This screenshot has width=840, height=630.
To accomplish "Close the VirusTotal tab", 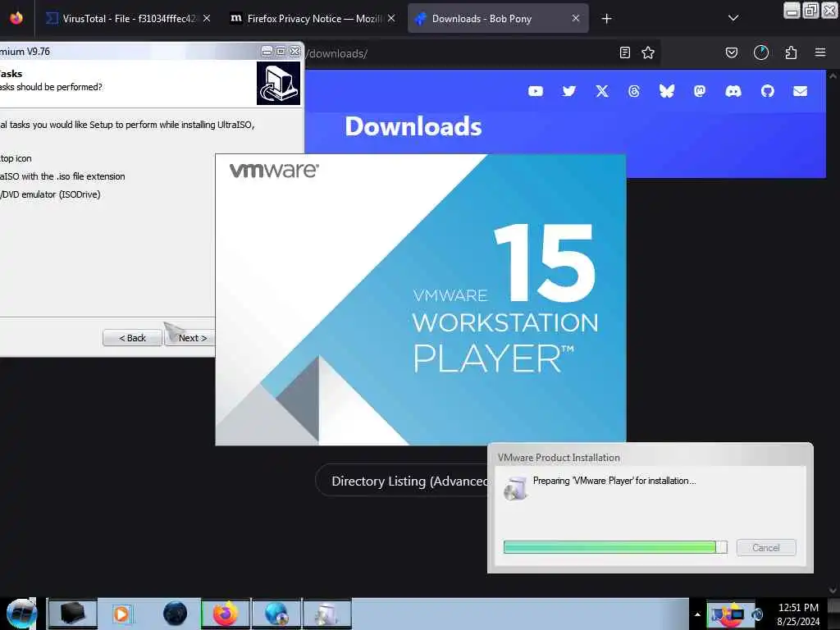I will click(x=207, y=18).
